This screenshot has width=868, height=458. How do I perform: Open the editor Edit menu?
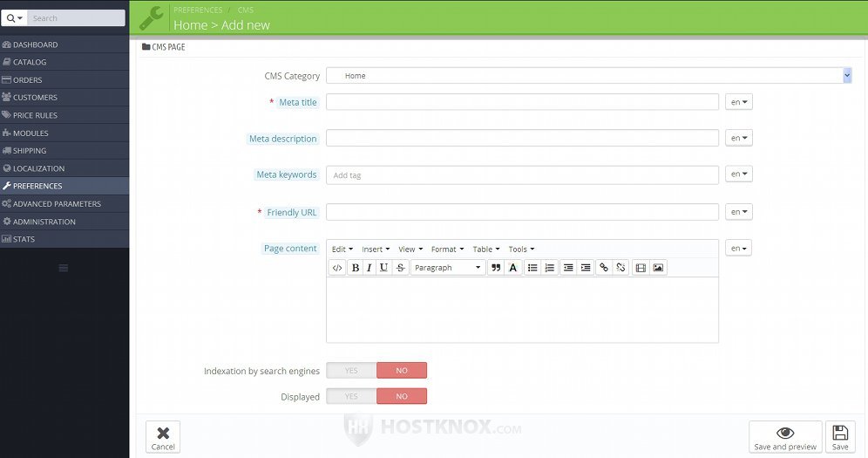(342, 250)
